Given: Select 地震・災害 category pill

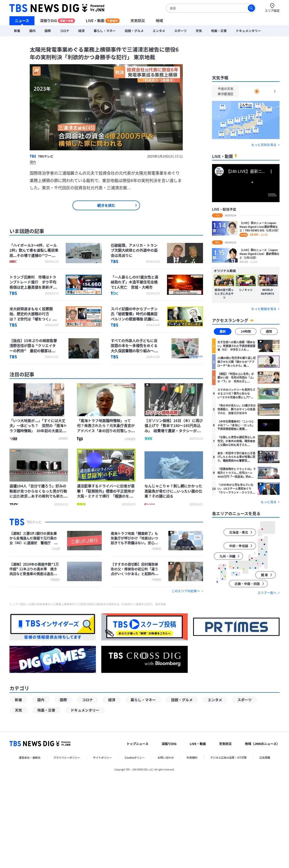Looking at the screenshot, I should point(46,710).
